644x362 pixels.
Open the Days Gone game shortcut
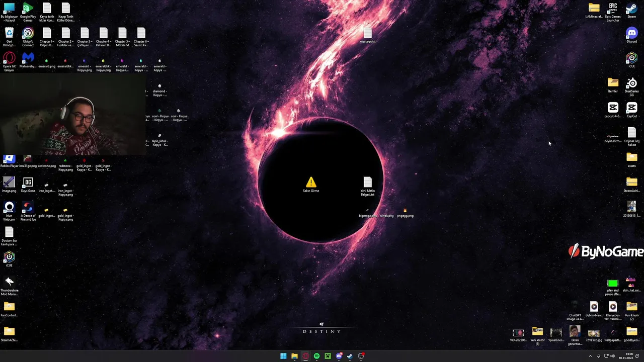pyautogui.click(x=28, y=185)
